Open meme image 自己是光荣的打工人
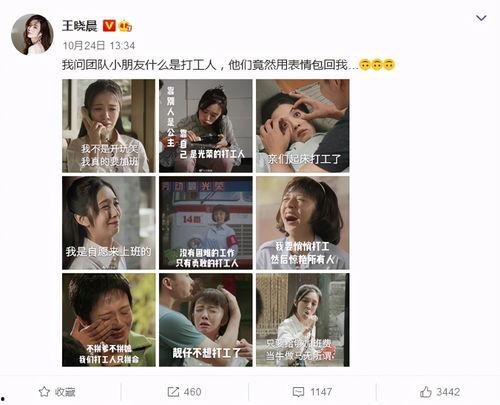Viewport: 500px width, 405px height. point(206,126)
